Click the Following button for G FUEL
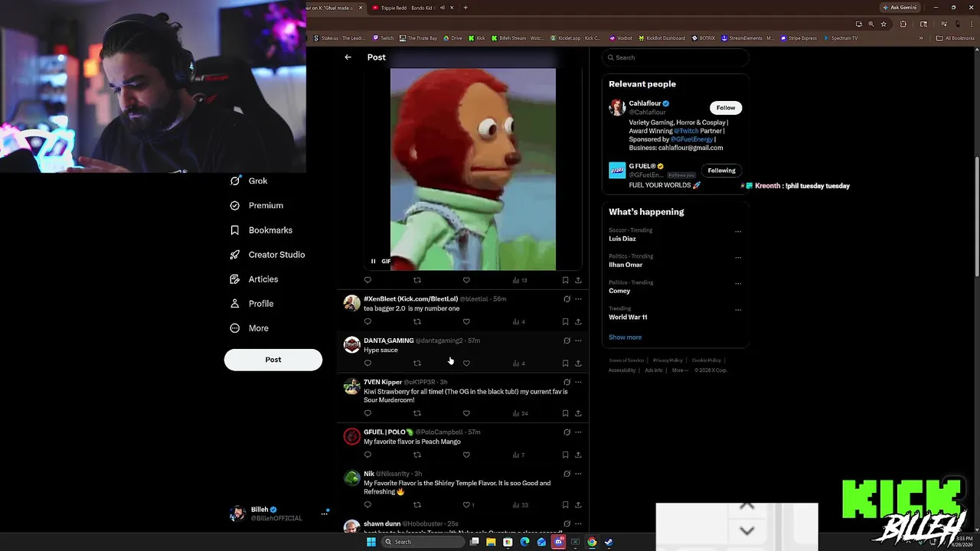The height and width of the screenshot is (551, 980). point(721,171)
